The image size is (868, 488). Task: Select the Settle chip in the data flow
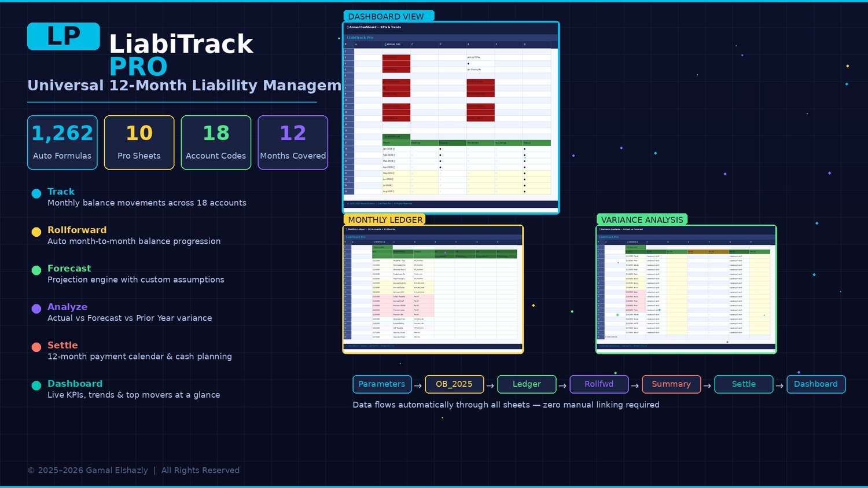pyautogui.click(x=744, y=384)
